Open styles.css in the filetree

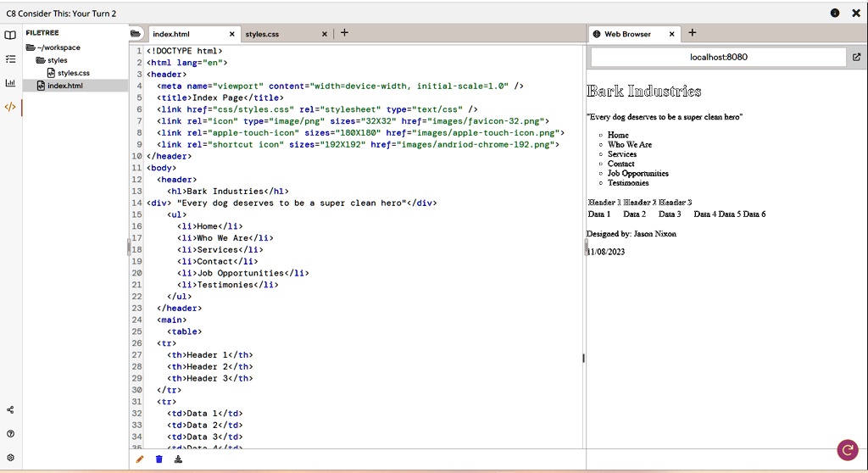pyautogui.click(x=68, y=73)
